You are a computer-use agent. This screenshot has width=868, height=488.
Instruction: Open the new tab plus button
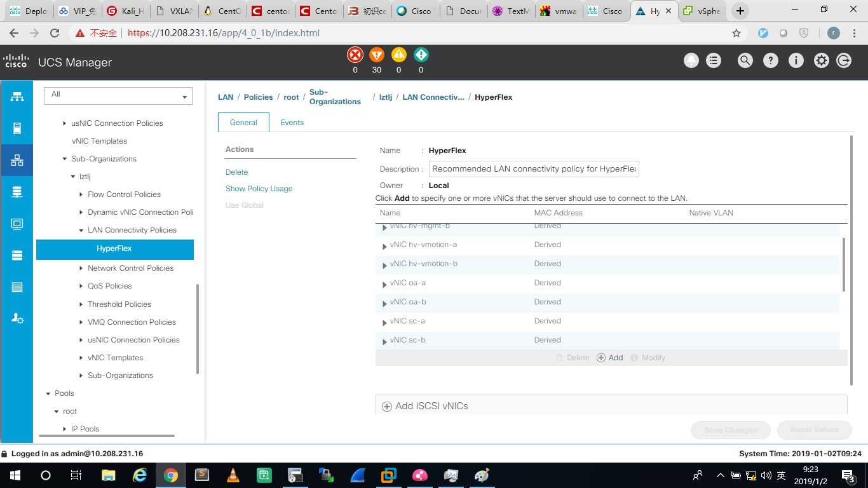click(x=740, y=11)
